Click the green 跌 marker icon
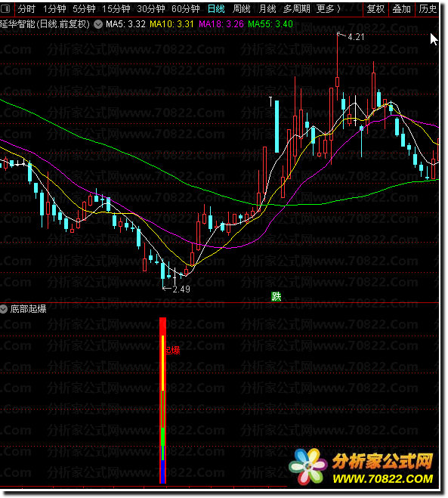Screen dimensions: 448x498 point(277,297)
